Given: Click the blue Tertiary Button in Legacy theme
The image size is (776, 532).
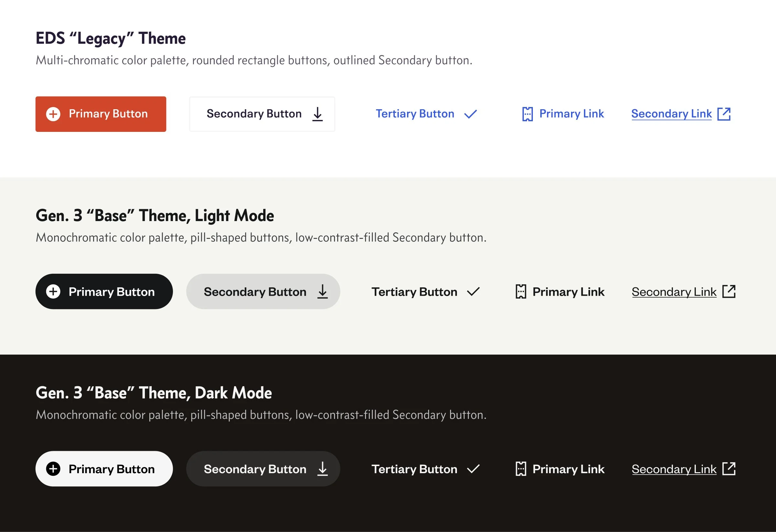Looking at the screenshot, I should point(426,114).
